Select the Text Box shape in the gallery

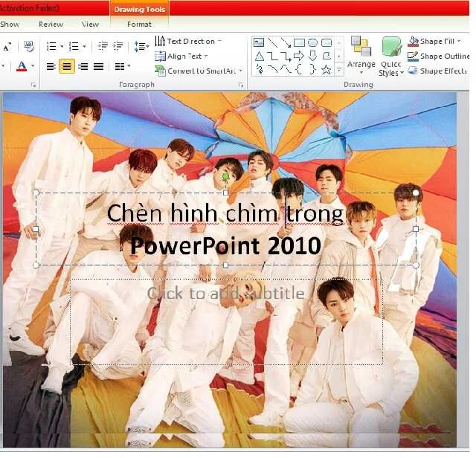pyautogui.click(x=259, y=42)
